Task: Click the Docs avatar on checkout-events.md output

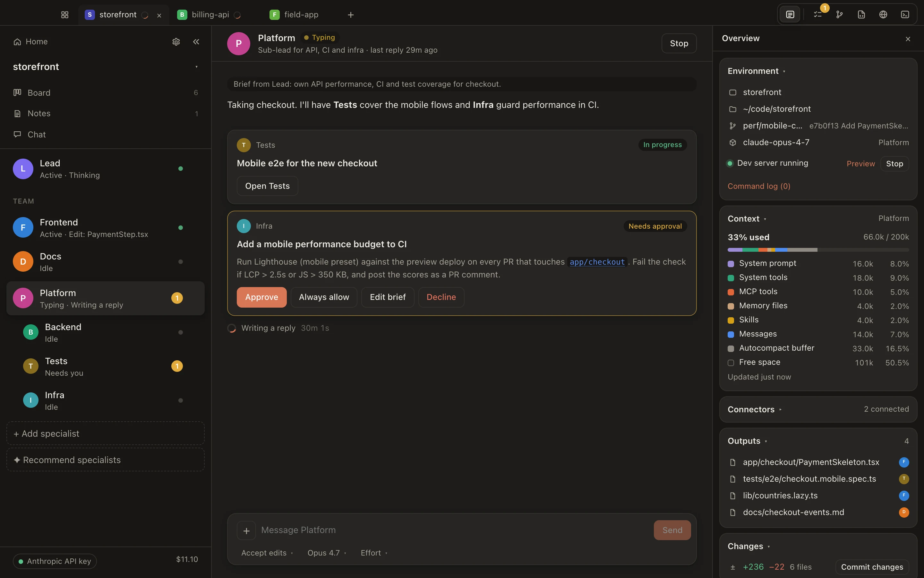Action: pos(903,512)
